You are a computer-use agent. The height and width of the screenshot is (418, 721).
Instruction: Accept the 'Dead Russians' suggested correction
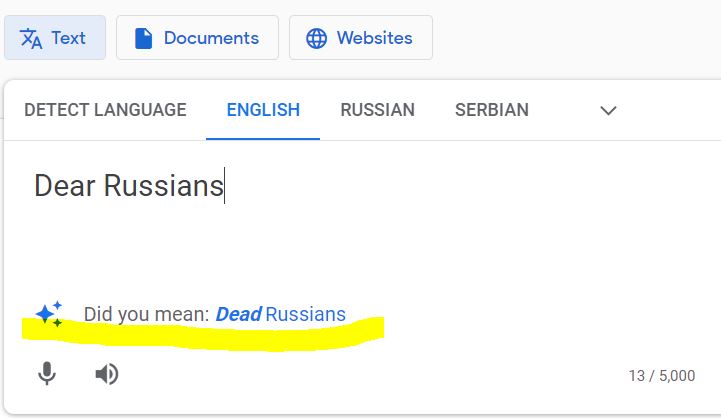(280, 315)
